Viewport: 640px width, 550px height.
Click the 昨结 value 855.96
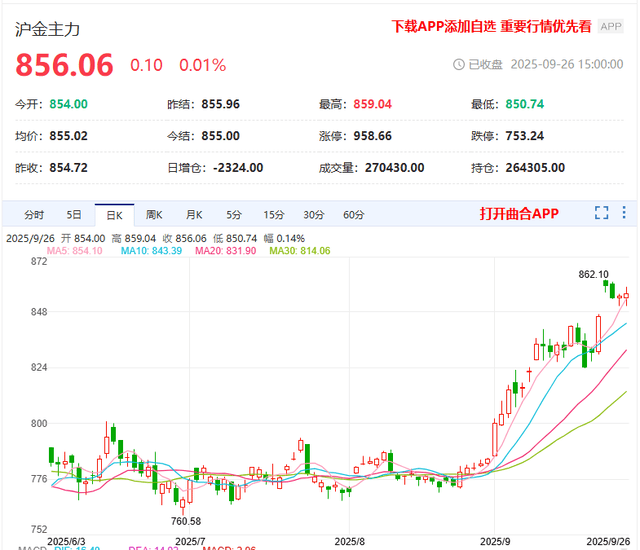coord(220,104)
